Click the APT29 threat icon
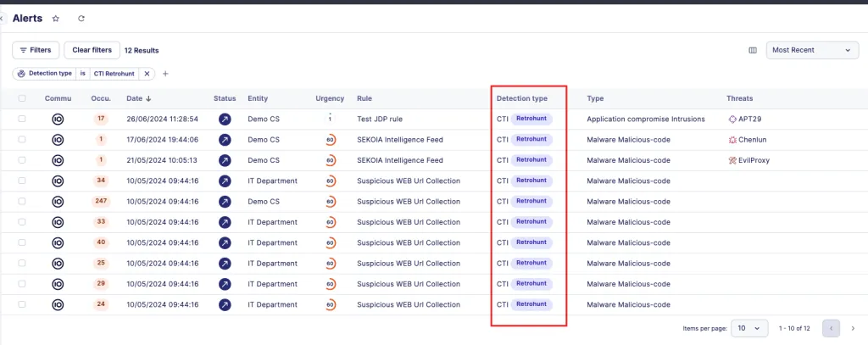The width and height of the screenshot is (868, 345). [x=733, y=119]
